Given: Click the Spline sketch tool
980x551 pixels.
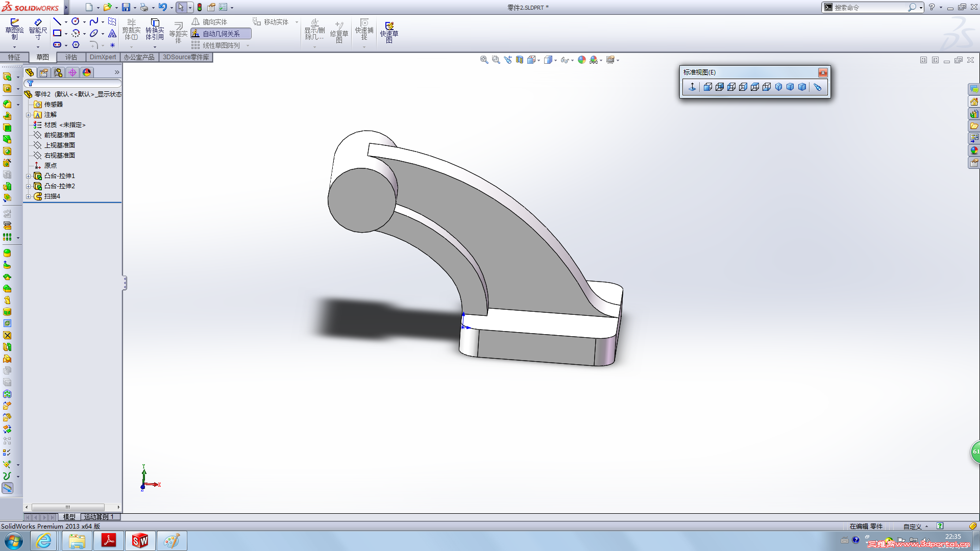Looking at the screenshot, I should tap(94, 21).
